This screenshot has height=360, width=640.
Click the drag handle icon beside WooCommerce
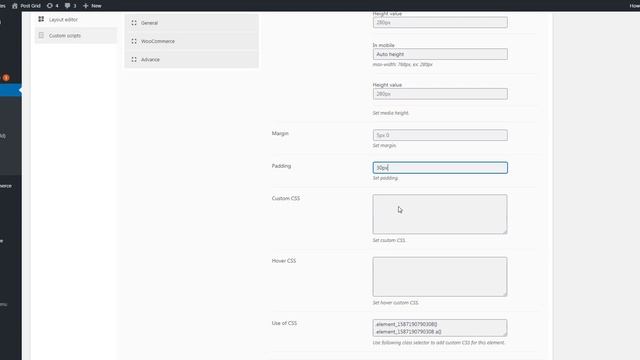click(134, 41)
